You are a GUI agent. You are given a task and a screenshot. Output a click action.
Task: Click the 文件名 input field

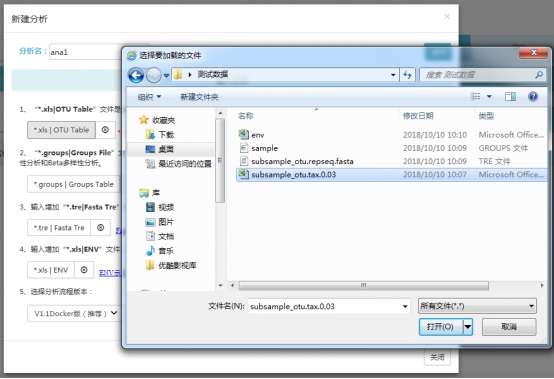point(325,306)
